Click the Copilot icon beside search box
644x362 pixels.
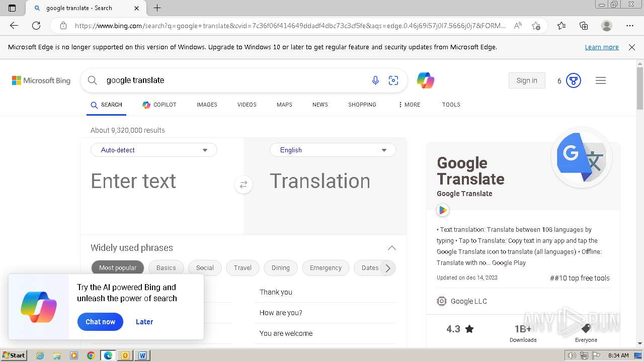(426, 80)
